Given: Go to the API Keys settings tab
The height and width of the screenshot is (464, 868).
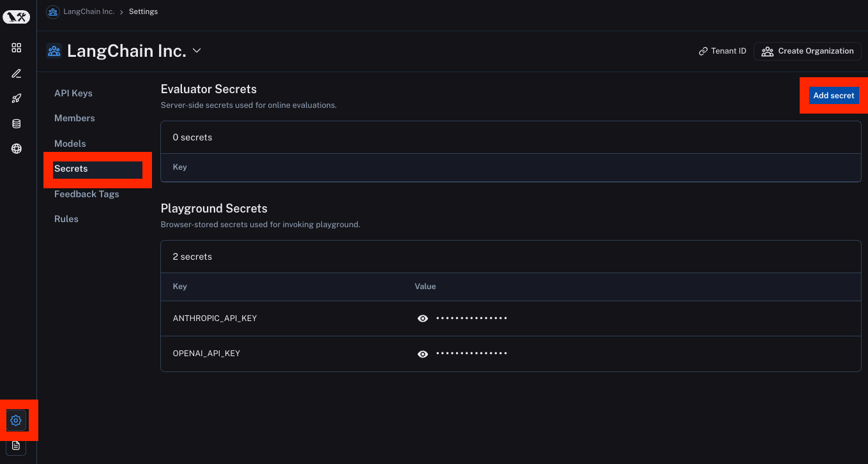Looking at the screenshot, I should [73, 93].
